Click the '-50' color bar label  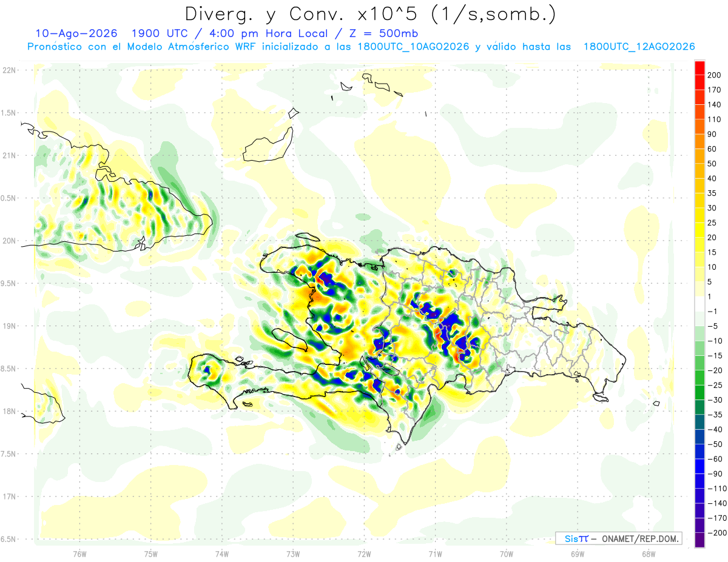(x=714, y=444)
